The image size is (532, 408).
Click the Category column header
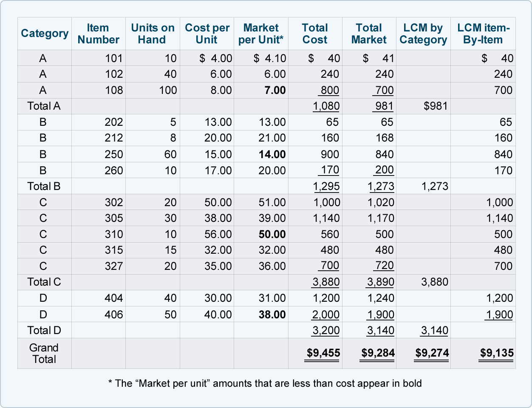(x=45, y=34)
